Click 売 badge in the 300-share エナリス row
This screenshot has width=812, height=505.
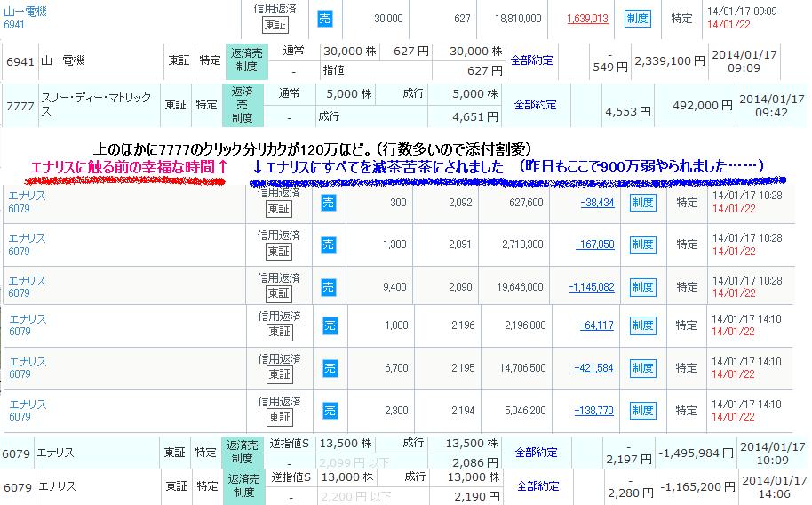click(329, 203)
